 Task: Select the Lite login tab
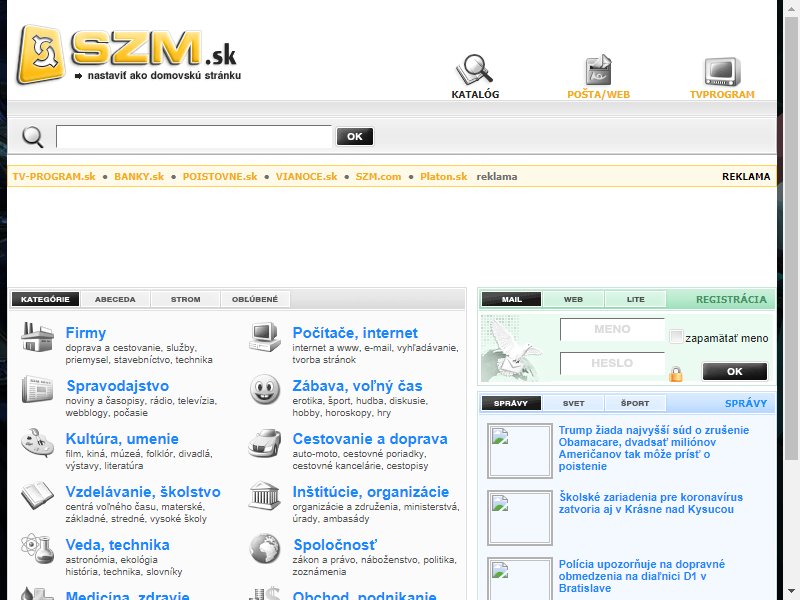coord(635,299)
